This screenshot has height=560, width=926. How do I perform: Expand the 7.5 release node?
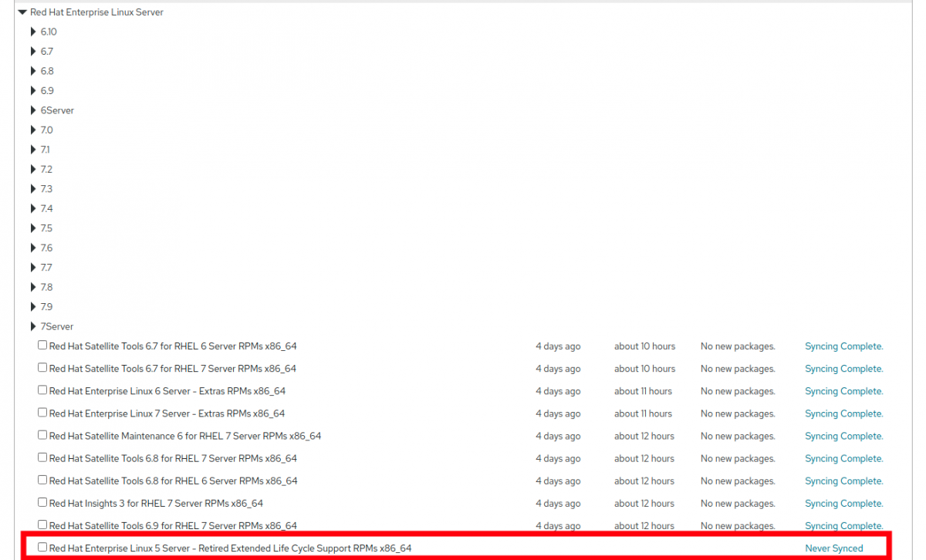(x=33, y=228)
